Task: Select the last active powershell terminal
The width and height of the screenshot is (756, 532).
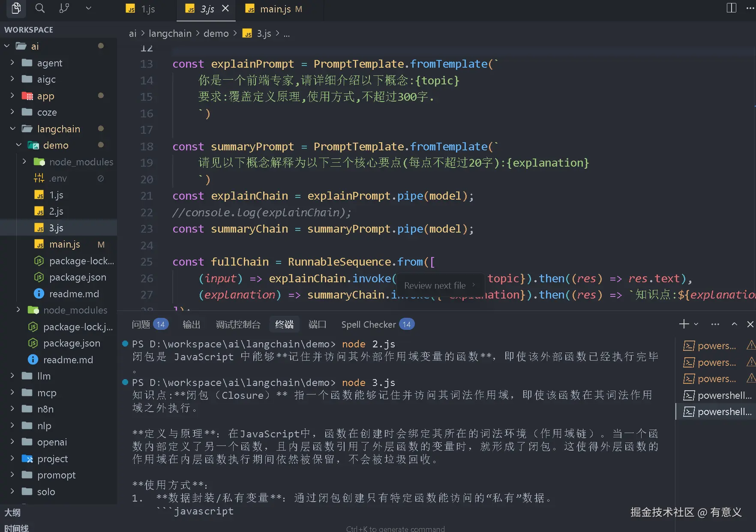Action: tap(716, 412)
